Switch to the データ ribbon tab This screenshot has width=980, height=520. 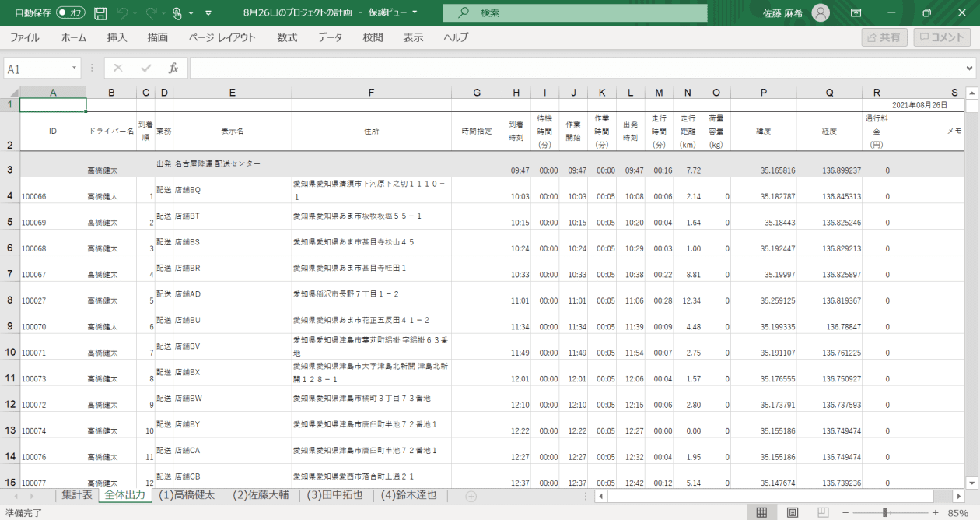pyautogui.click(x=330, y=37)
